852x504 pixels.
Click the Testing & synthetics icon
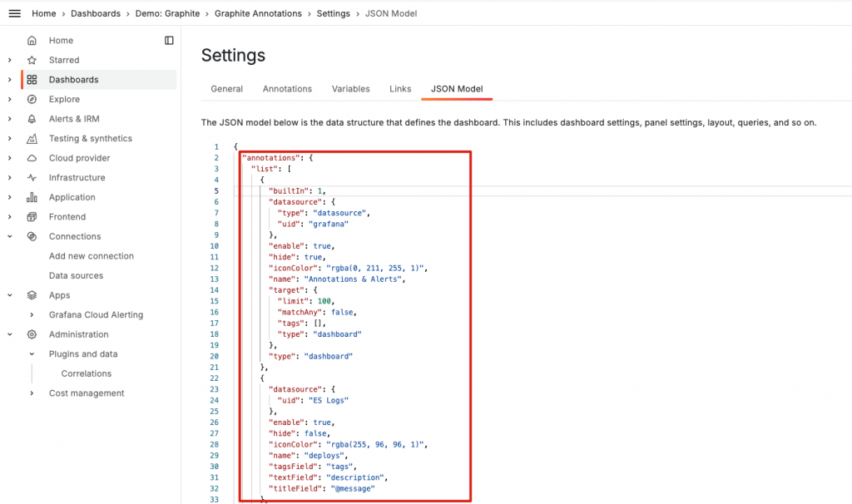tap(32, 139)
